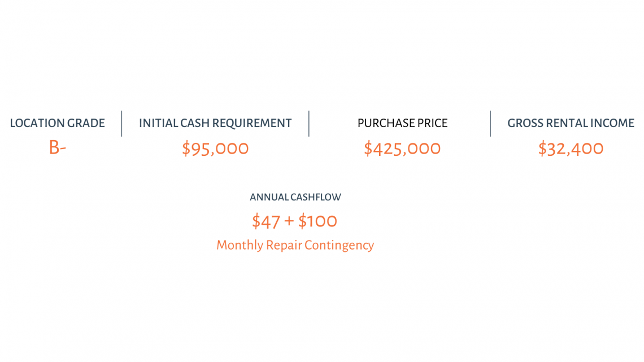The image size is (644, 362).
Task: Click the word Contingency in orange subtitle
Action: 340,246
